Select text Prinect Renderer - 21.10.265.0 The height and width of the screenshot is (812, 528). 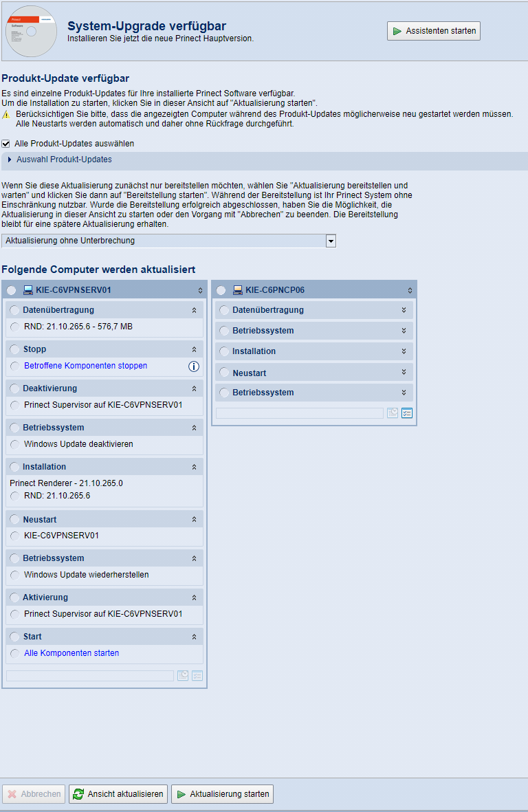click(66, 483)
